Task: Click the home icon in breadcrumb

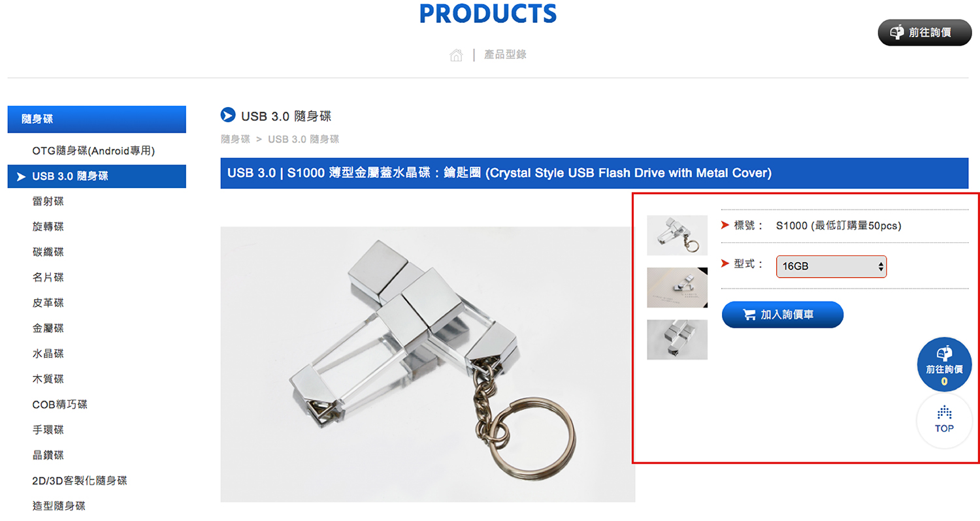Action: pyautogui.click(x=456, y=55)
